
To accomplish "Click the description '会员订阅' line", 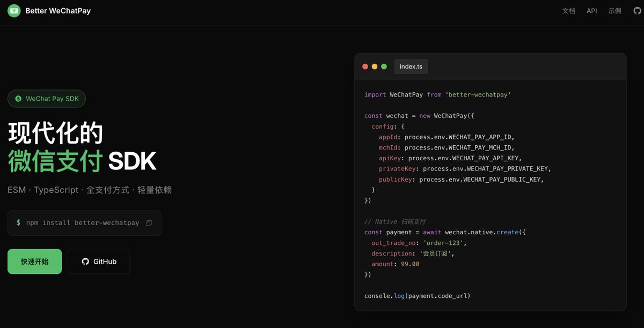I will pos(413,254).
